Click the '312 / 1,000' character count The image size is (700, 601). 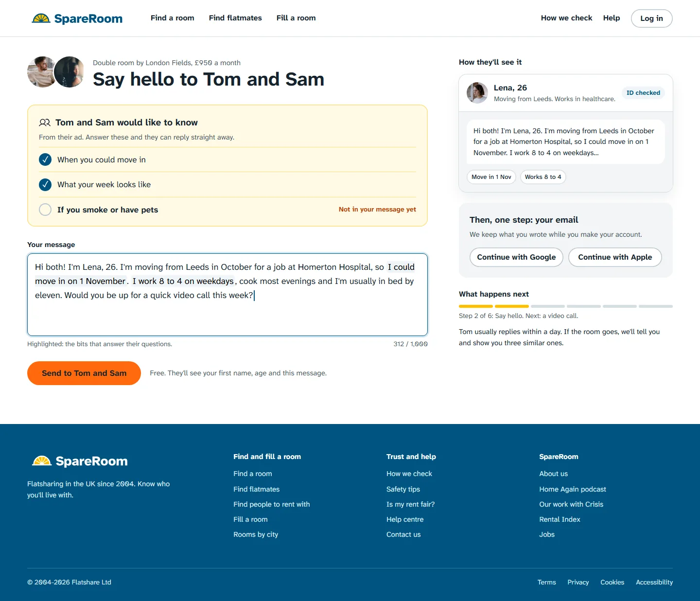click(411, 344)
